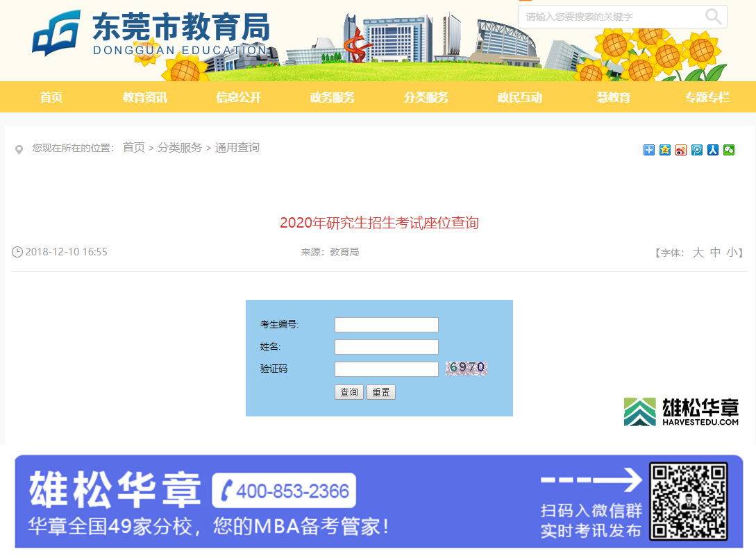Share to QZone star icon

(664, 149)
